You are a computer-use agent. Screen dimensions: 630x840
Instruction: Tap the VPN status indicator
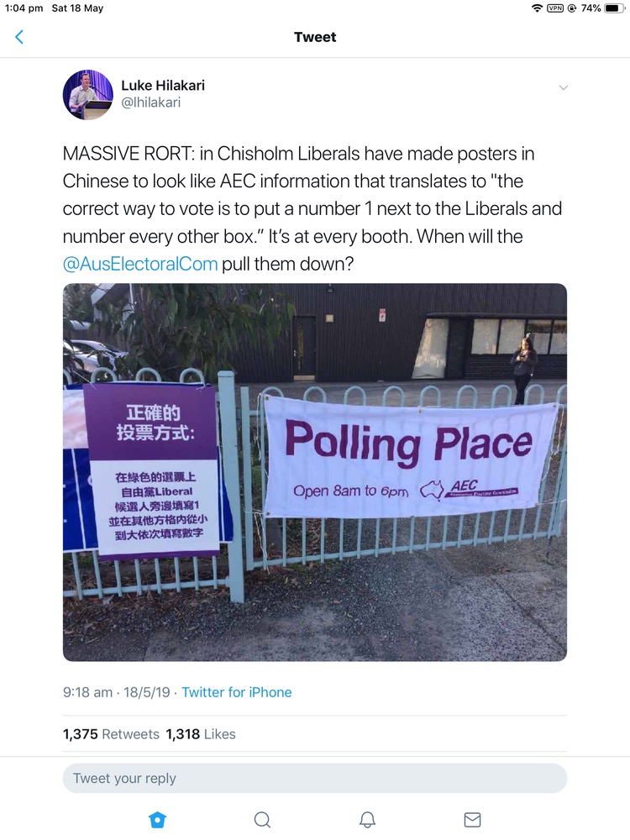point(555,8)
